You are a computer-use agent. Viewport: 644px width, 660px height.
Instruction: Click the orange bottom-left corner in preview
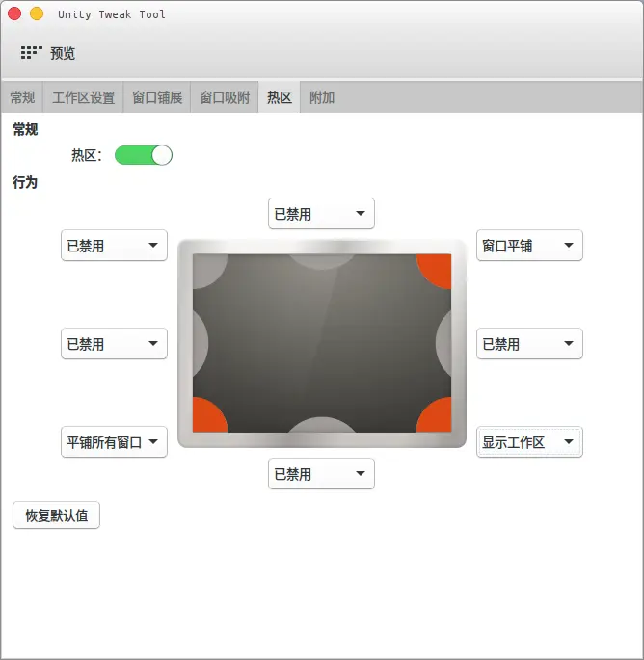coord(208,416)
